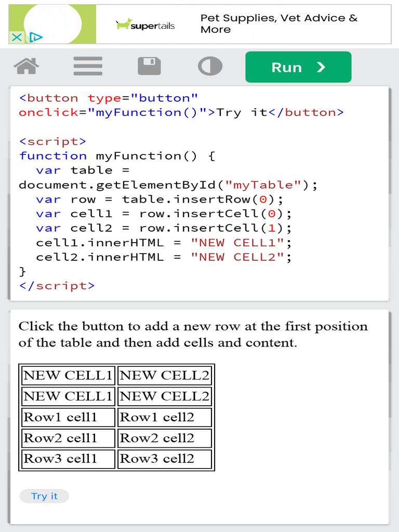399x532 pixels.
Task: Click 'document.getElementById("myTable");' code line
Action: click(x=168, y=184)
